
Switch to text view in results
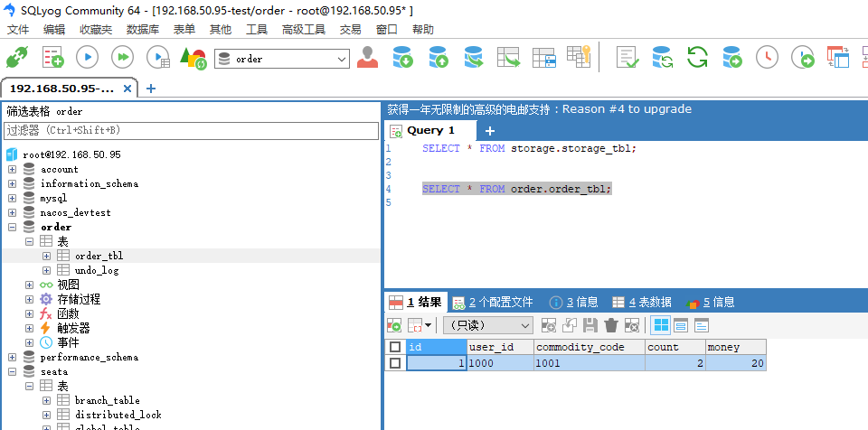tap(702, 325)
